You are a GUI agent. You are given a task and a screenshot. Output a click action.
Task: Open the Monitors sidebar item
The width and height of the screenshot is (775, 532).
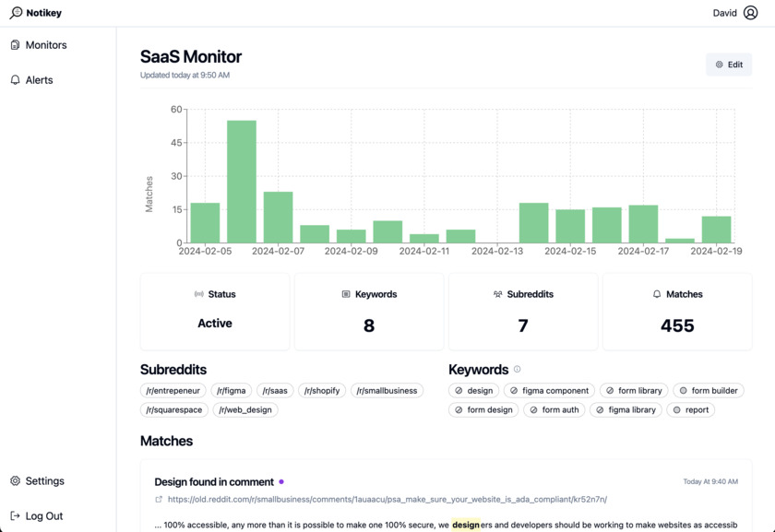[x=46, y=45]
